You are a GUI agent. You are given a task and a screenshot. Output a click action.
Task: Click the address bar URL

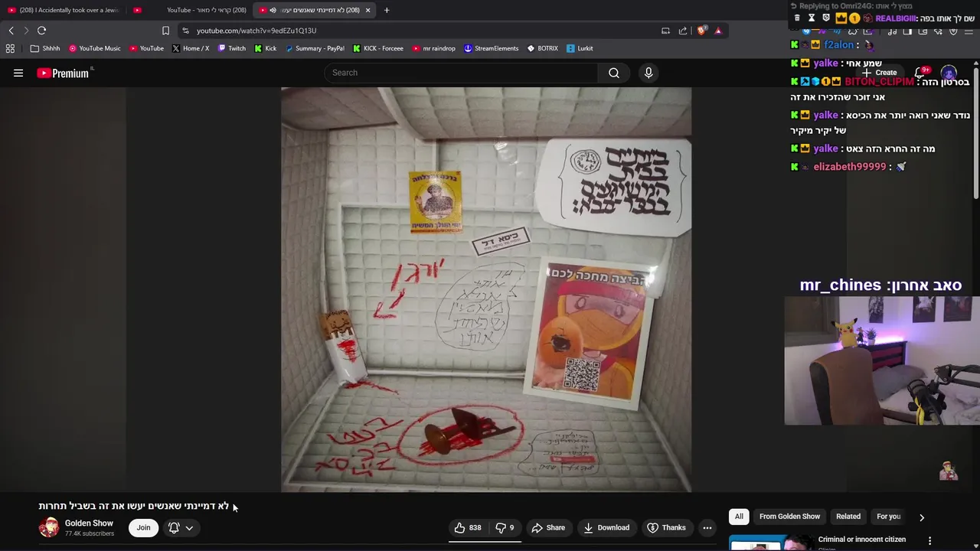tap(256, 31)
